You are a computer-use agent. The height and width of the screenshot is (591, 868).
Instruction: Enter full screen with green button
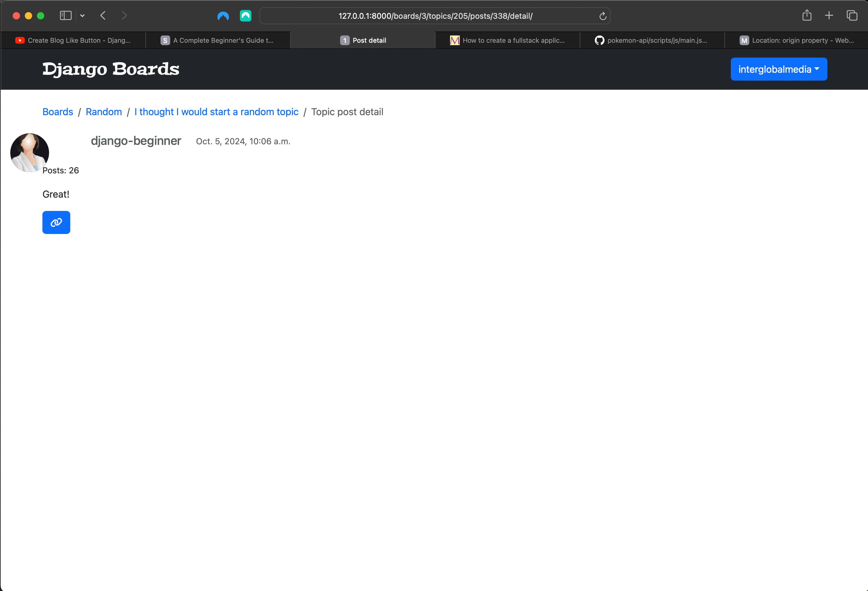coord(41,16)
